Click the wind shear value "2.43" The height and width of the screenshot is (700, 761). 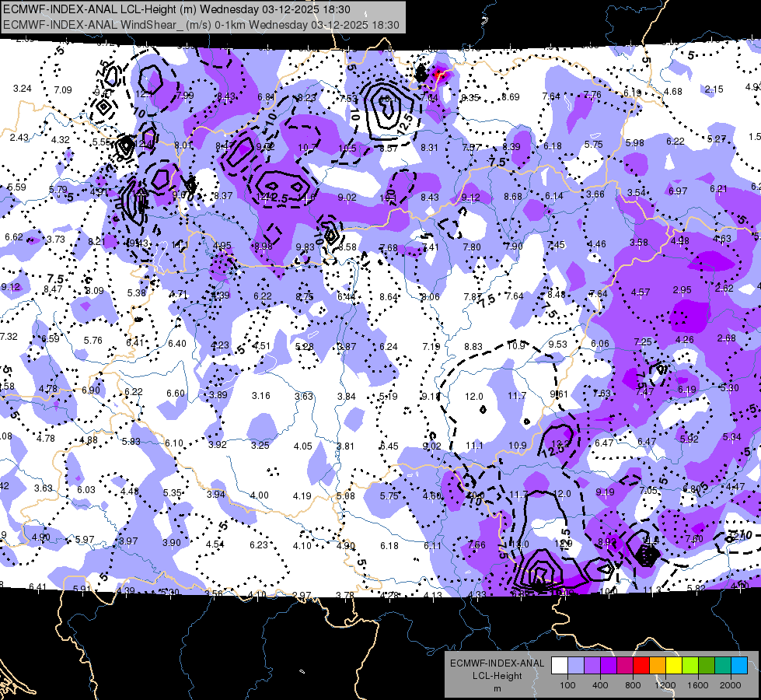(x=19, y=138)
